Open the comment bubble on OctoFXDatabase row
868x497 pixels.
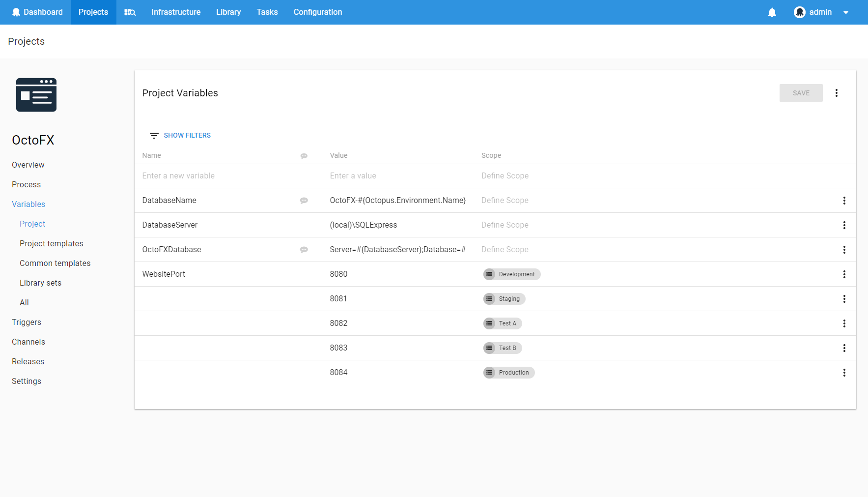[304, 250]
